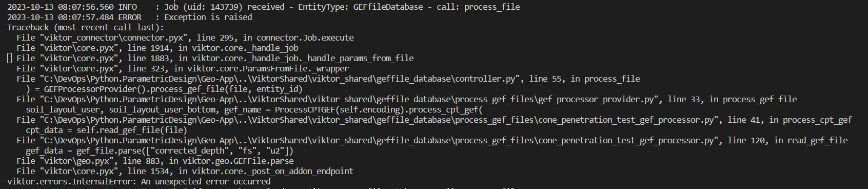Open cone_penetration_test_gef_processor.py path at line 41
Image resolution: width=868 pixels, height=189 pixels.
pyautogui.click(x=379, y=120)
